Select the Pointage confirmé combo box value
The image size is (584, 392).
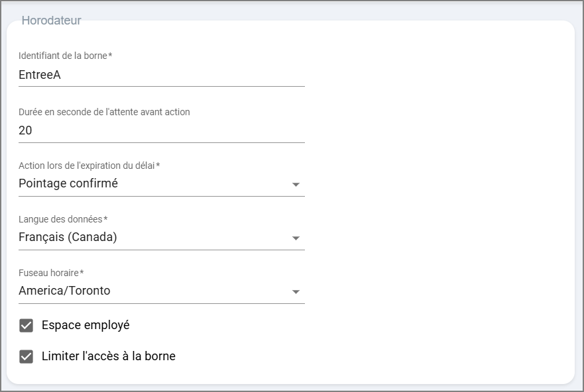[x=68, y=183]
